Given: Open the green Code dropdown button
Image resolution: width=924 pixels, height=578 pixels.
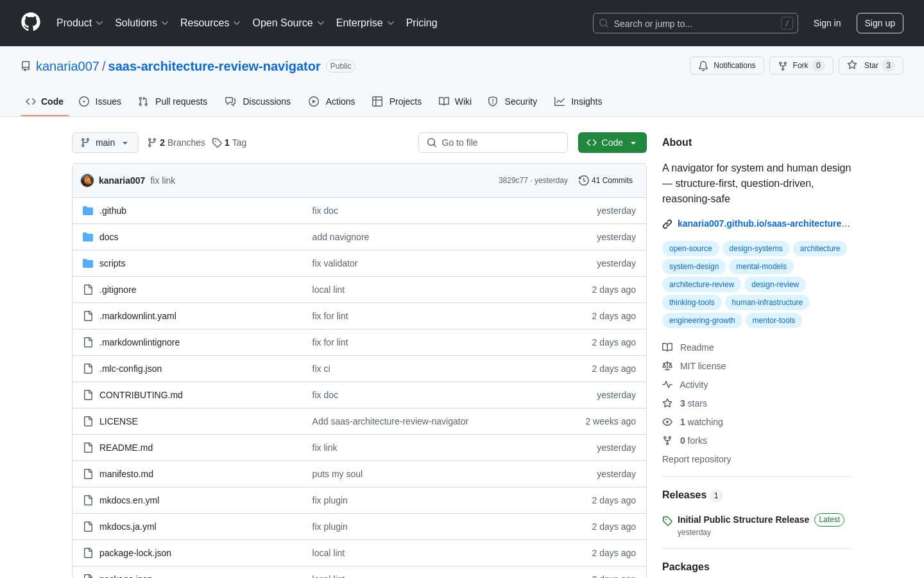Looking at the screenshot, I should [612, 143].
